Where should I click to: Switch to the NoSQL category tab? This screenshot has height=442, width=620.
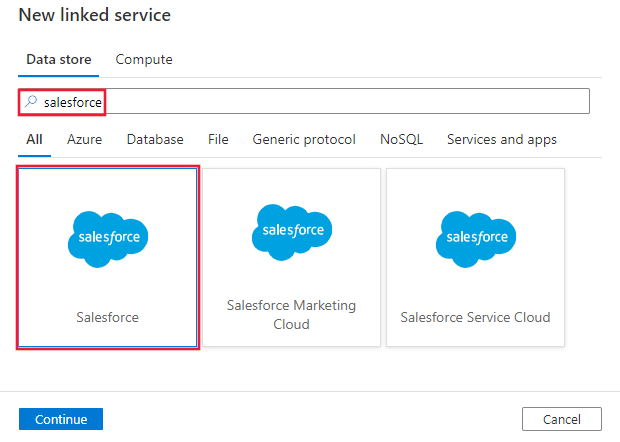click(x=401, y=140)
